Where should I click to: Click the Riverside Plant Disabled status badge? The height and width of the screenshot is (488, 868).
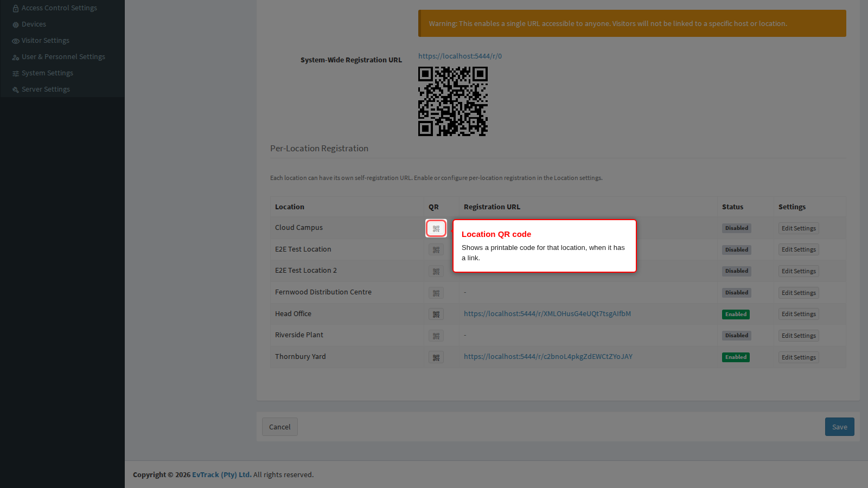click(737, 336)
